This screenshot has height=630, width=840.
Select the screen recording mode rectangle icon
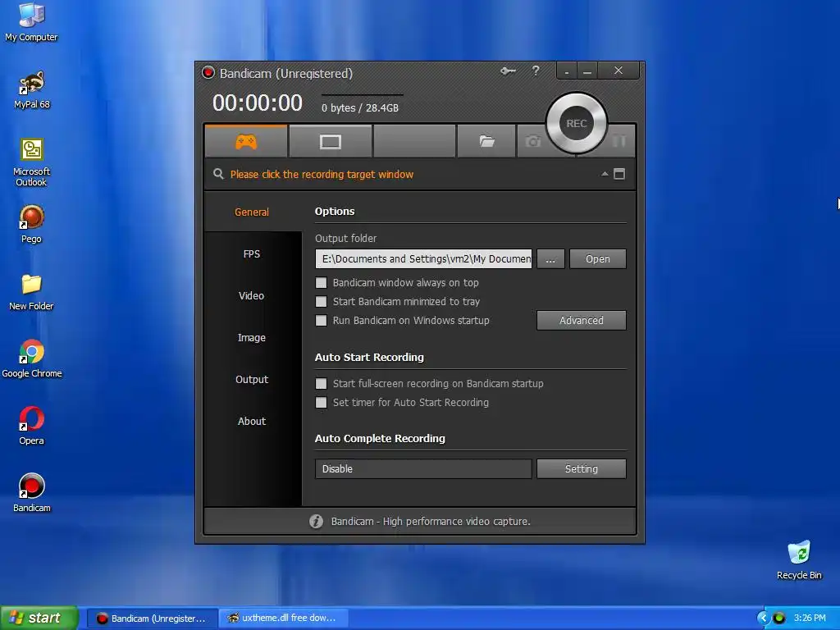[330, 141]
